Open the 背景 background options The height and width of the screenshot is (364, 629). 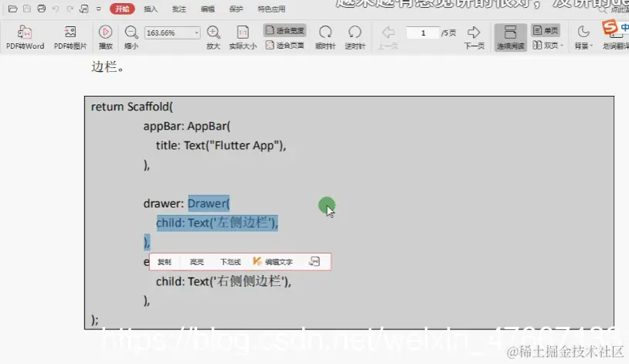(x=583, y=37)
